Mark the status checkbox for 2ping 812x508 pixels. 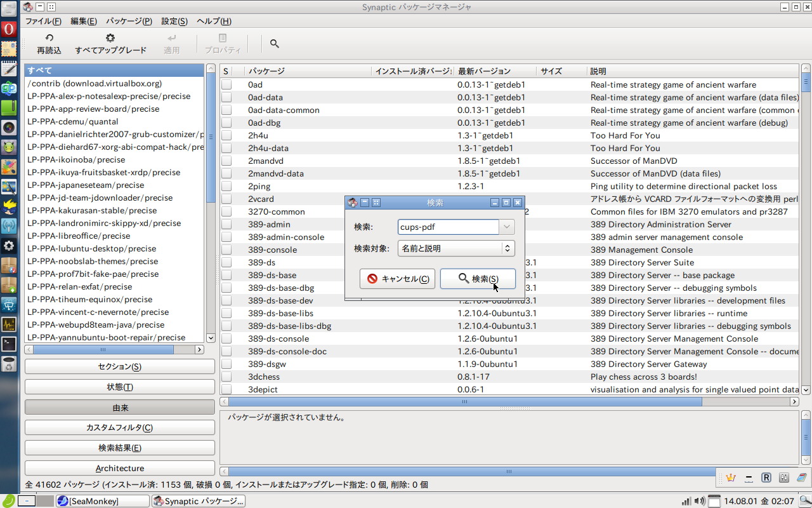[x=226, y=186]
